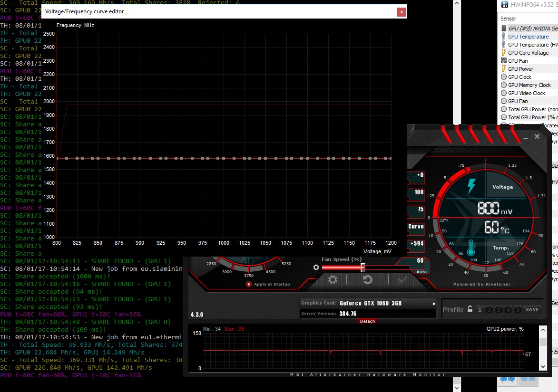The height and width of the screenshot is (392, 558).
Task: Select profile slot 1
Action: click(480, 310)
